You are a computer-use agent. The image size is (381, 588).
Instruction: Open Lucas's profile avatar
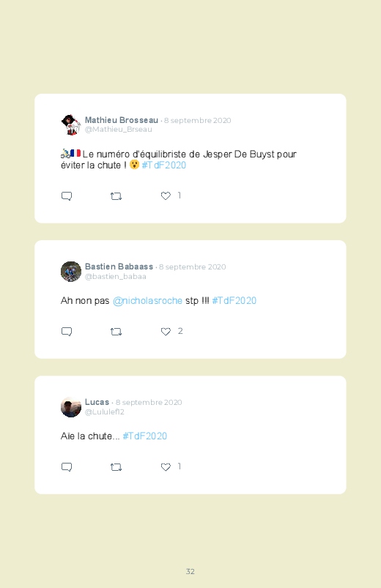[x=71, y=407]
